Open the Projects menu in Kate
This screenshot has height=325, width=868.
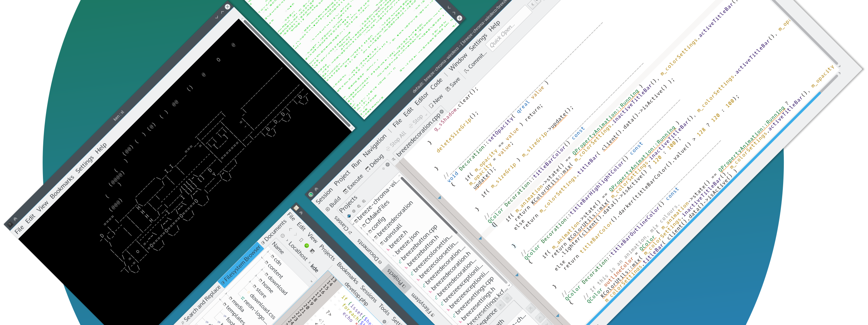[x=327, y=253]
